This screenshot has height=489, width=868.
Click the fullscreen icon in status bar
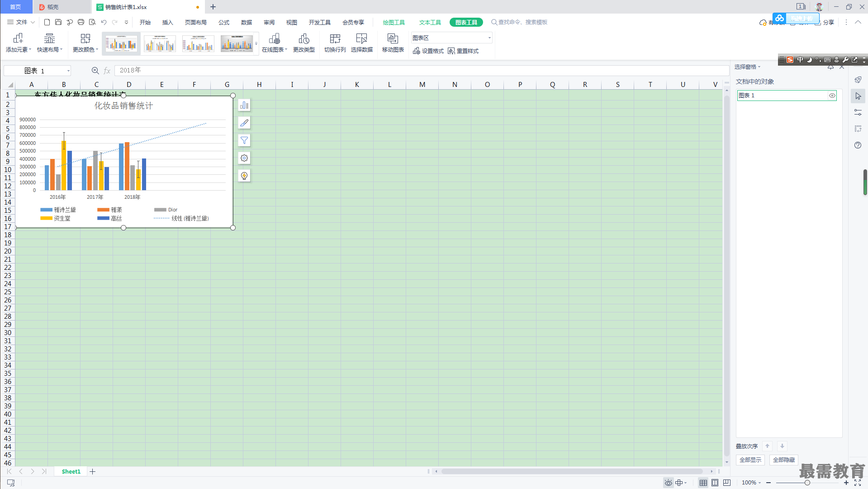click(x=858, y=483)
